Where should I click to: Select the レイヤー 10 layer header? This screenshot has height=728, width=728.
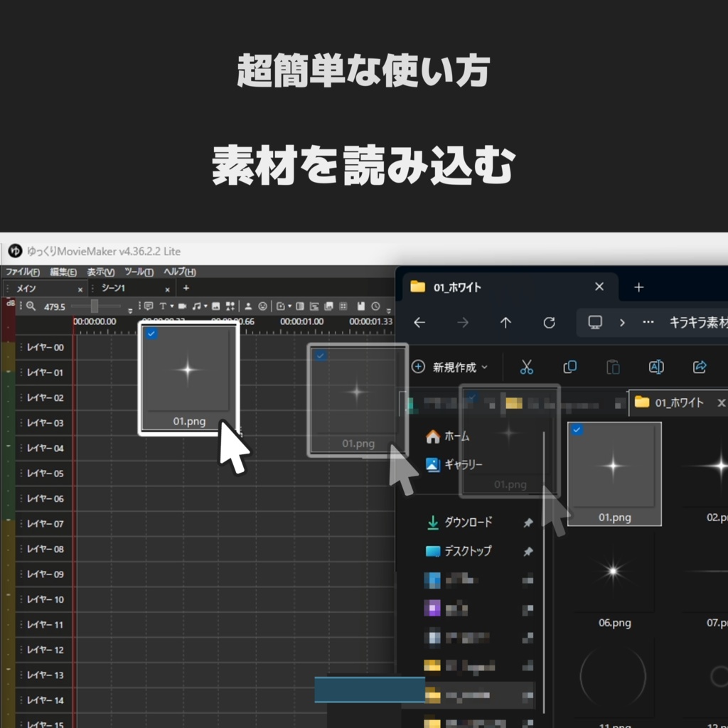coord(44,599)
